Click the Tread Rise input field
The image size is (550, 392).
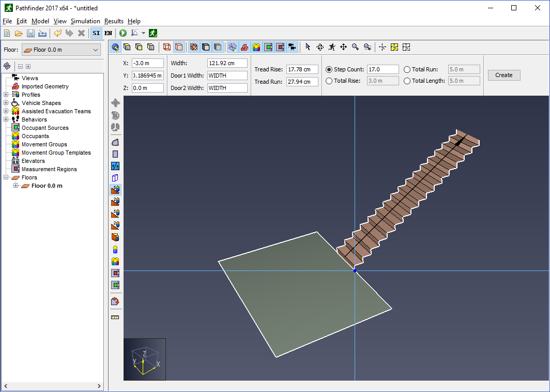[x=302, y=69]
